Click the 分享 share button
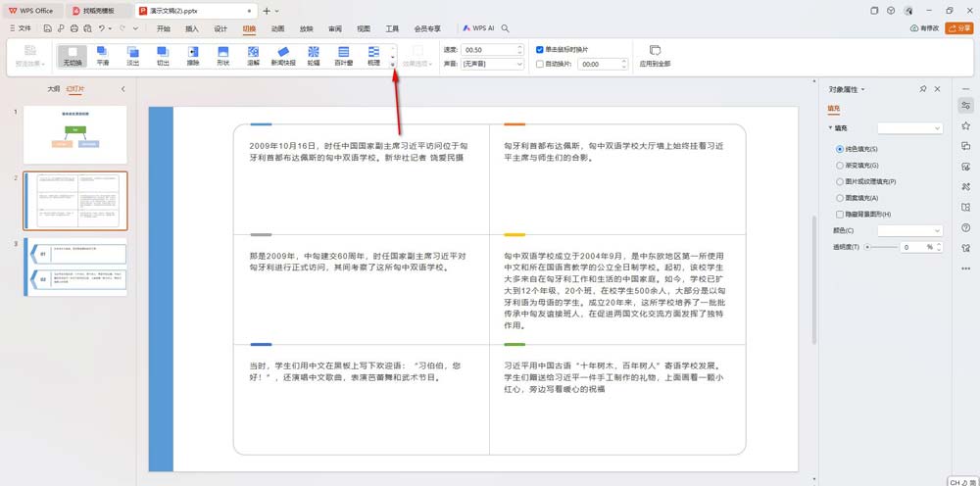The height and width of the screenshot is (486, 980). (x=959, y=28)
